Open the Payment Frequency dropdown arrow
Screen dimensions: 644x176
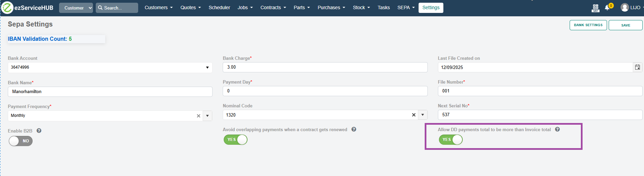tap(207, 116)
